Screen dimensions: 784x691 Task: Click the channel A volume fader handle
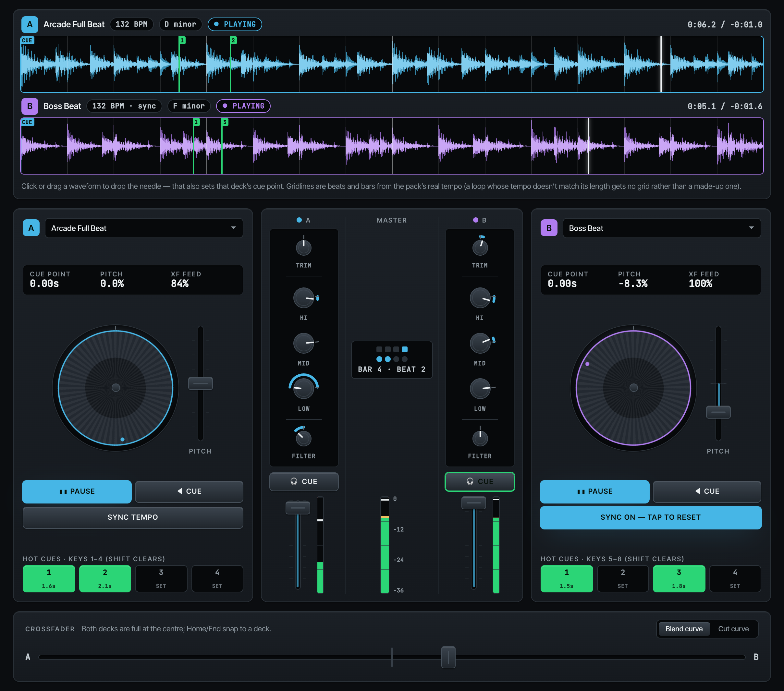tap(298, 508)
